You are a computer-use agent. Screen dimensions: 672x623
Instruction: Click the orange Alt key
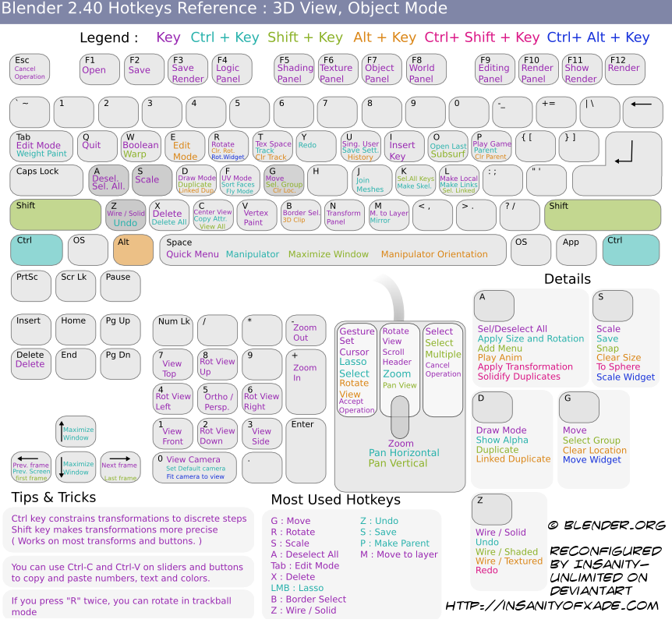point(133,250)
